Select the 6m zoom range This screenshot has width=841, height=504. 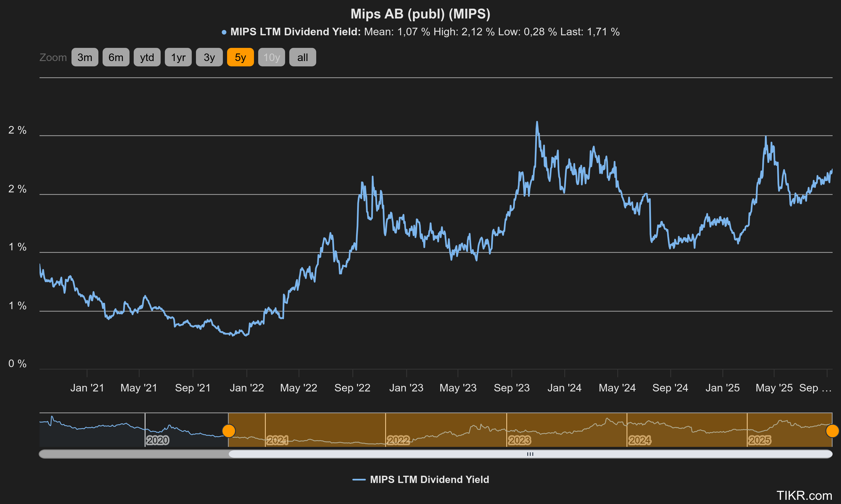coord(115,57)
